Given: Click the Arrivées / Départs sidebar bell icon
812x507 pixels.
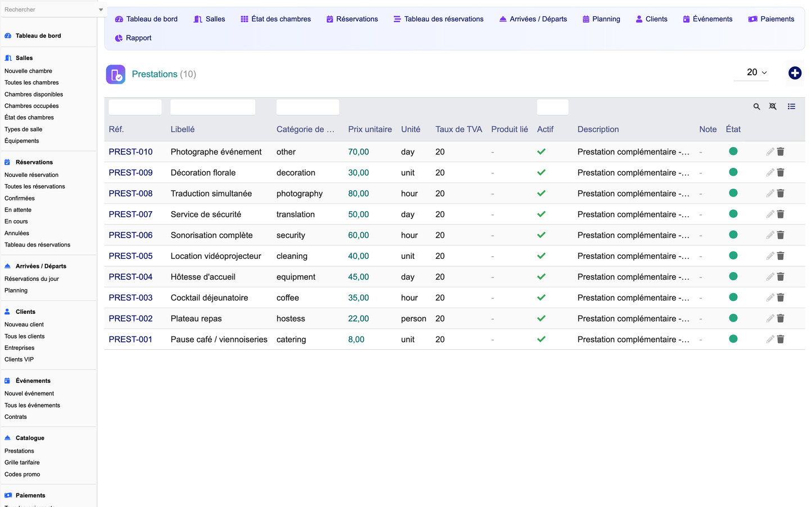Looking at the screenshot, I should point(7,266).
